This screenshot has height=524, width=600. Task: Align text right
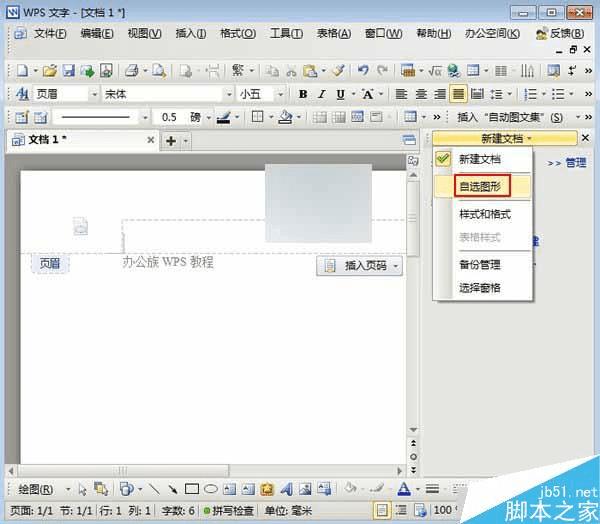pos(440,94)
